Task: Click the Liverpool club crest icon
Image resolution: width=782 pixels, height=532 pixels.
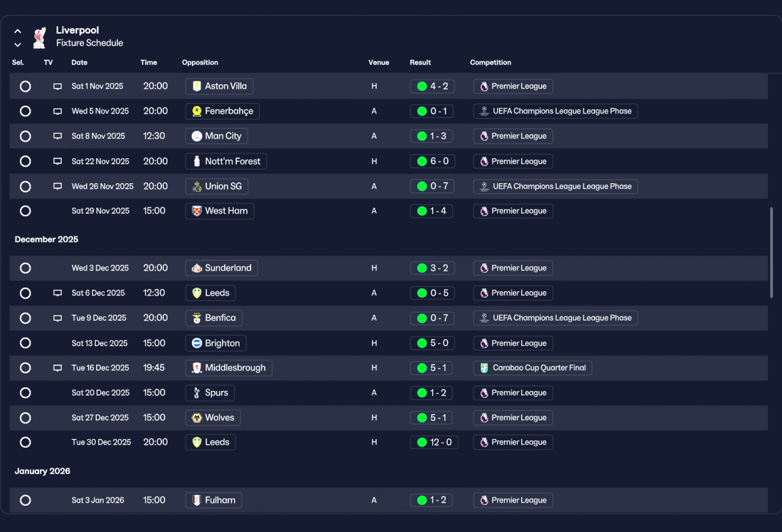Action: coord(39,37)
